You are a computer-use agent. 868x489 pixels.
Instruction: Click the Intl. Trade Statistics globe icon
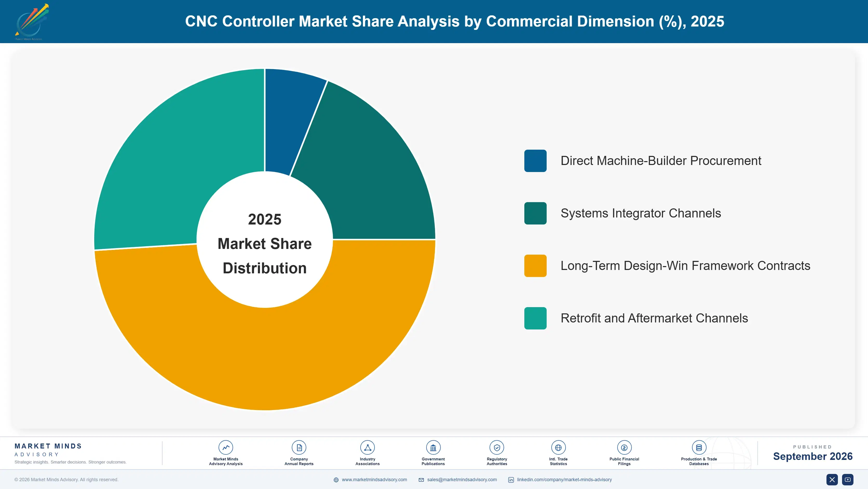[x=558, y=447]
